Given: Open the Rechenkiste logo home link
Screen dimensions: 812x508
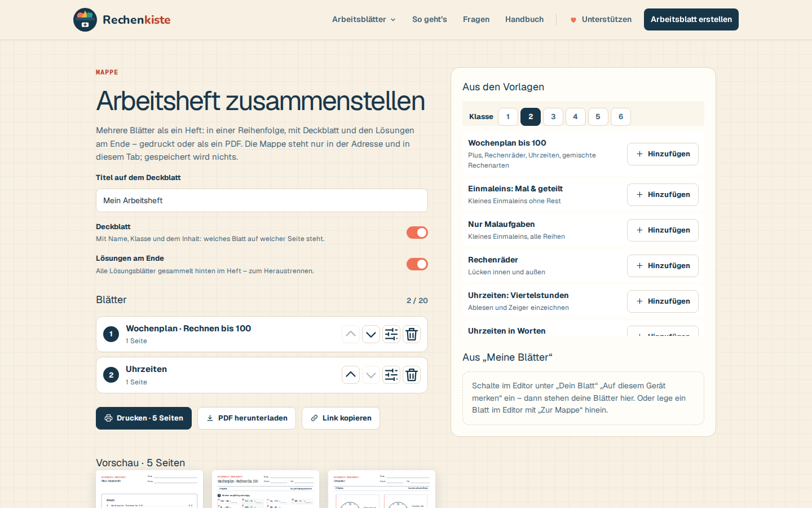Looking at the screenshot, I should point(122,20).
